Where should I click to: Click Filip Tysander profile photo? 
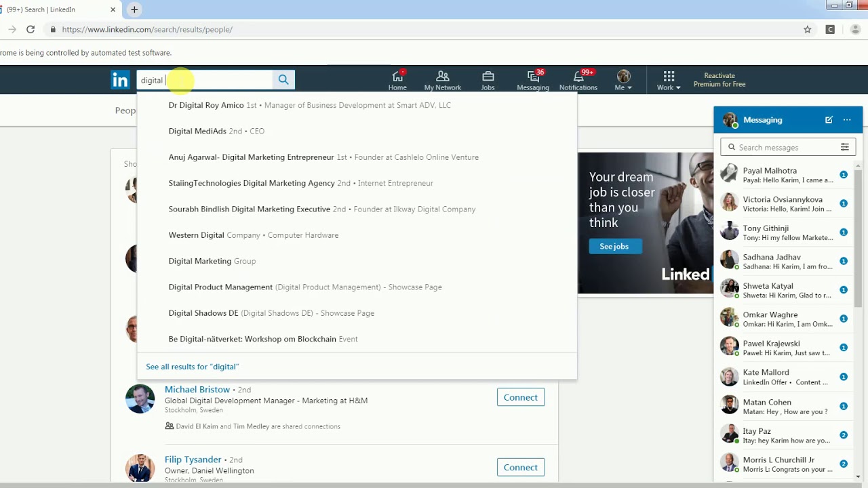[140, 468]
